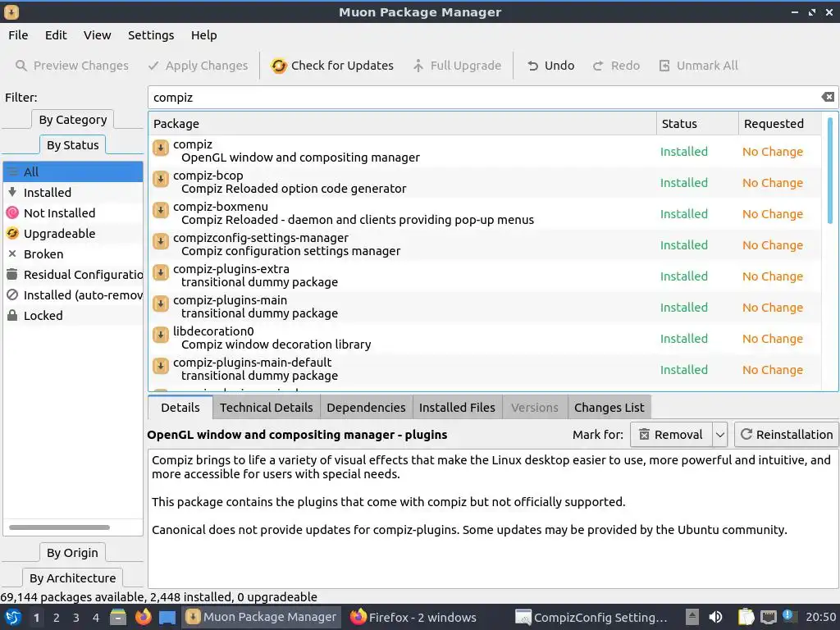Click the Unmark All icon

[664, 66]
